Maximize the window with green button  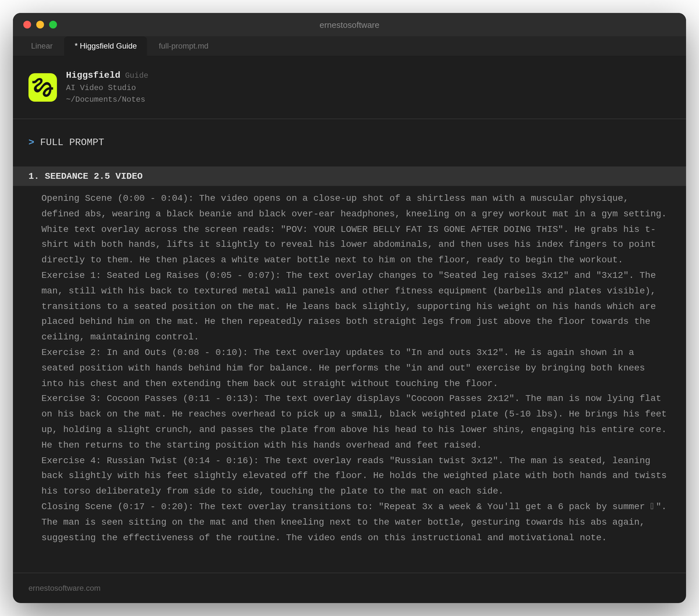pos(53,24)
